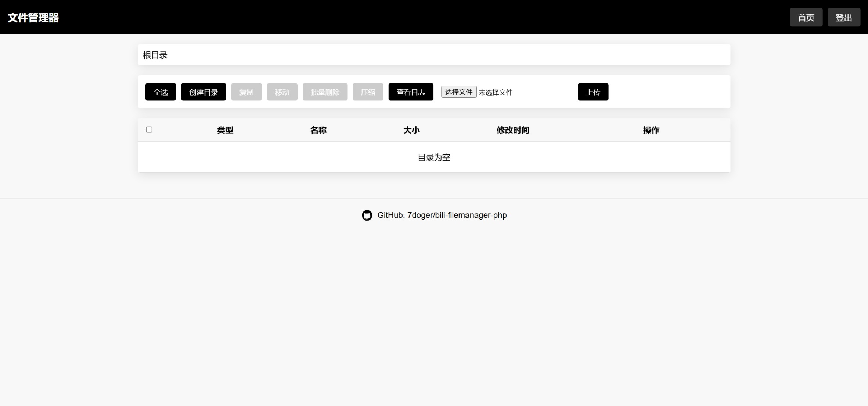
Task: Click the 大小 column header
Action: [411, 130]
